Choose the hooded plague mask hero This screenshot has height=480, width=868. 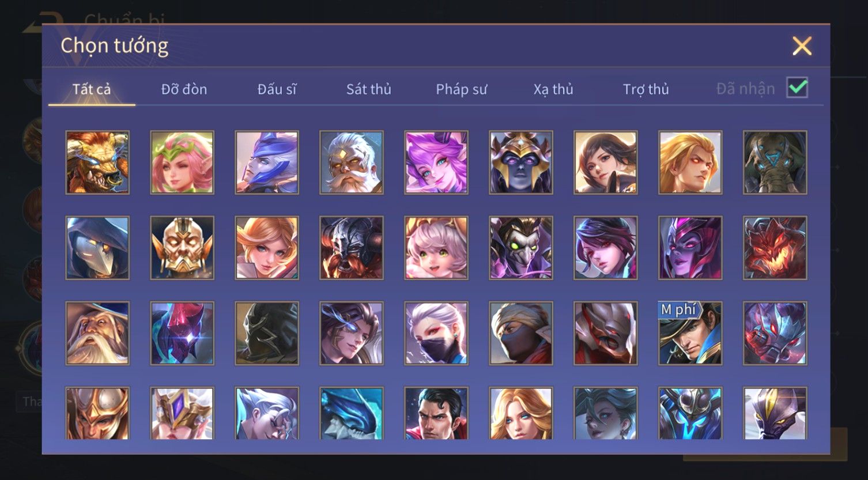pyautogui.click(x=97, y=248)
